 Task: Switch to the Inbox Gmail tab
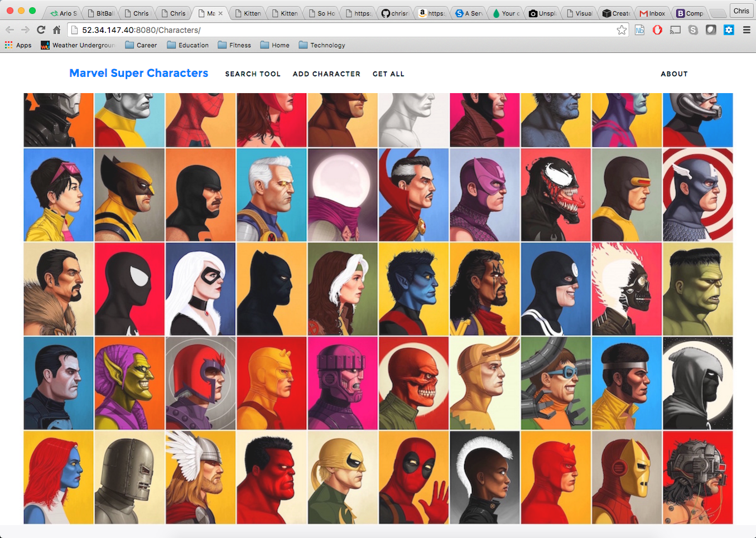(653, 13)
